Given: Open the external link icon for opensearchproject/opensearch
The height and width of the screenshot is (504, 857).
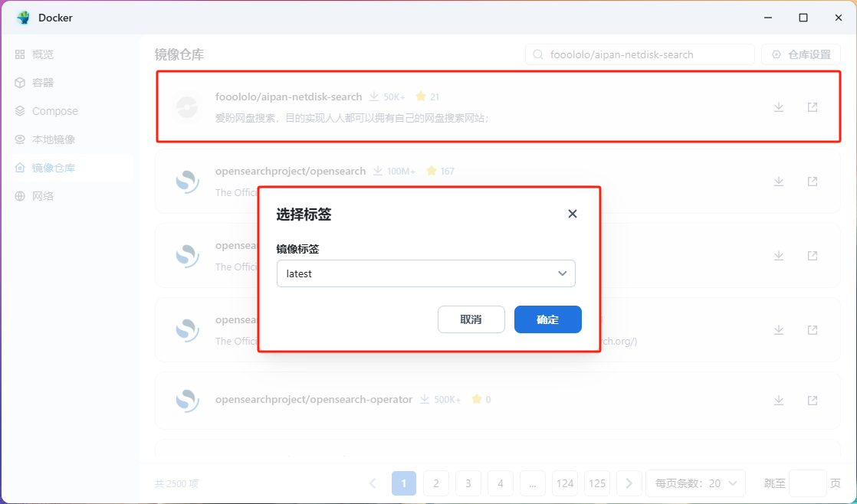Looking at the screenshot, I should 813,182.
